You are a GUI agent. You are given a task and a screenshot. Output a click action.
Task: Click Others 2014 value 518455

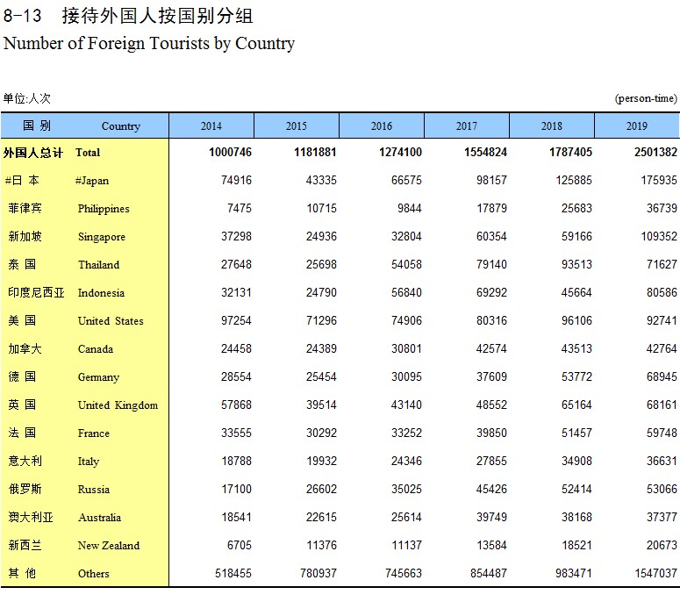click(x=233, y=573)
